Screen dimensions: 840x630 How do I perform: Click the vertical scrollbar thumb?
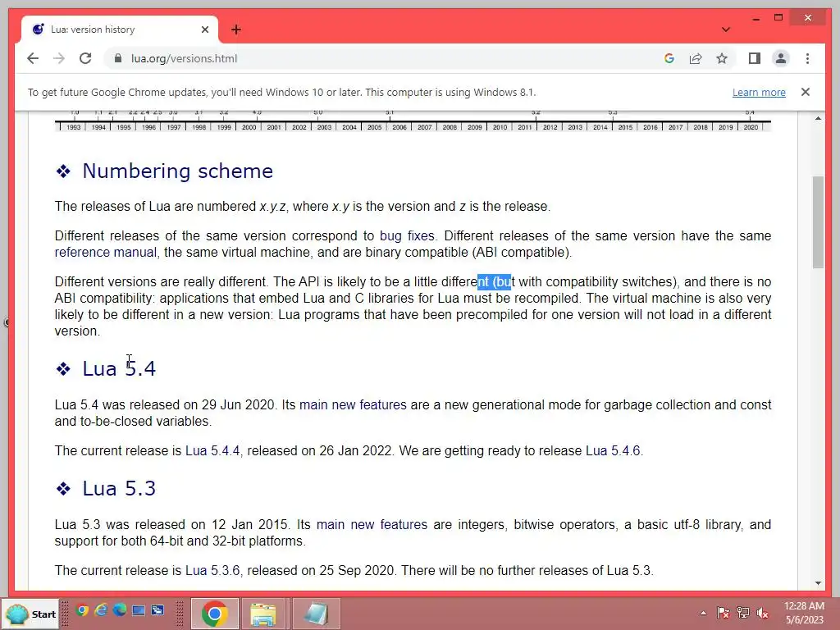click(x=818, y=221)
